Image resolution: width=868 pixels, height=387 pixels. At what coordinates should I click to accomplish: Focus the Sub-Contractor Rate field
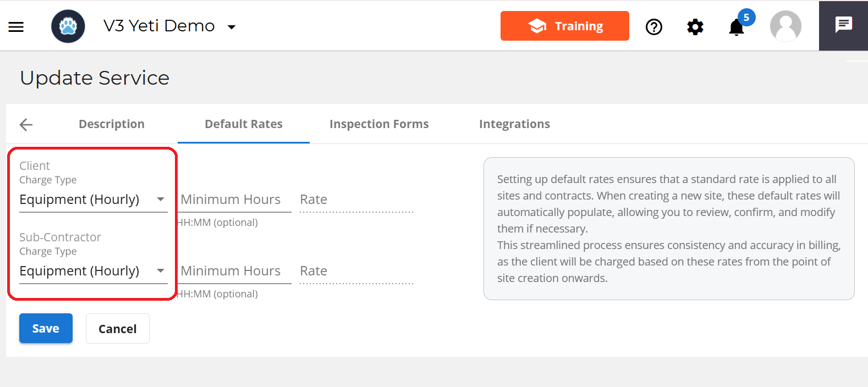click(x=356, y=272)
